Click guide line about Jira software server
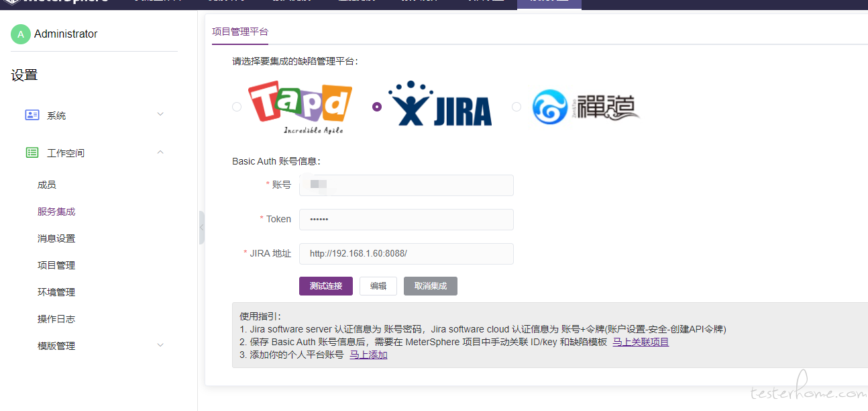This screenshot has height=411, width=868. 483,329
